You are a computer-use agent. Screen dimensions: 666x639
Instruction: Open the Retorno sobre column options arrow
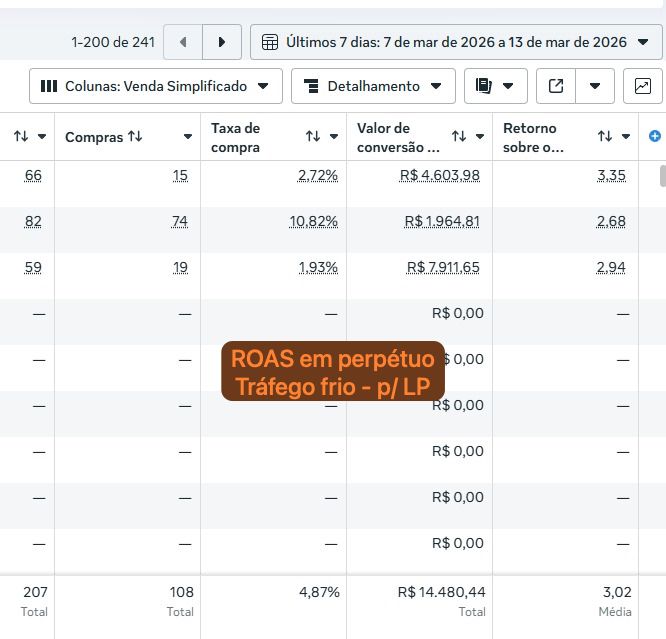pyautogui.click(x=626, y=137)
